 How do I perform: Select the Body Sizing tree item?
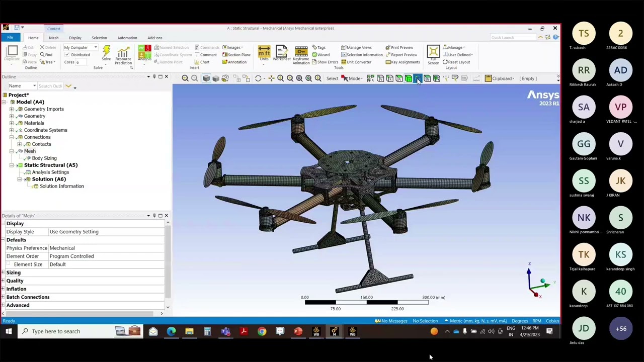tap(44, 158)
